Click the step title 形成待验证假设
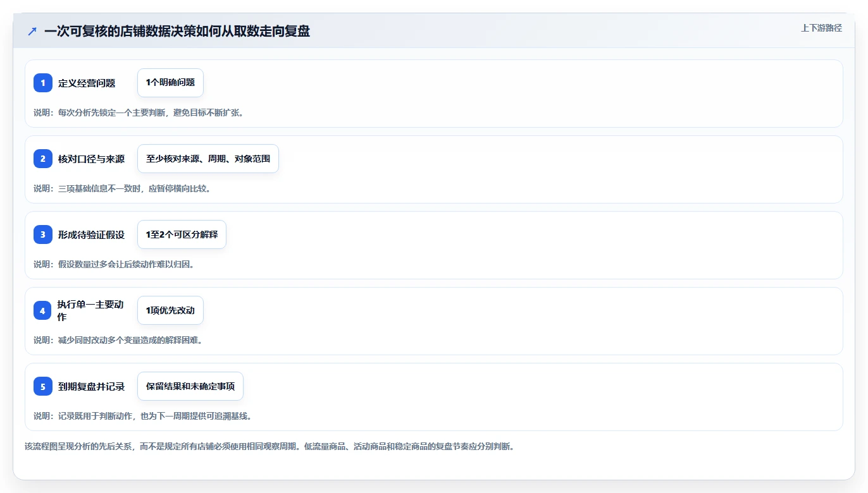Image resolution: width=868 pixels, height=493 pixels. click(92, 234)
